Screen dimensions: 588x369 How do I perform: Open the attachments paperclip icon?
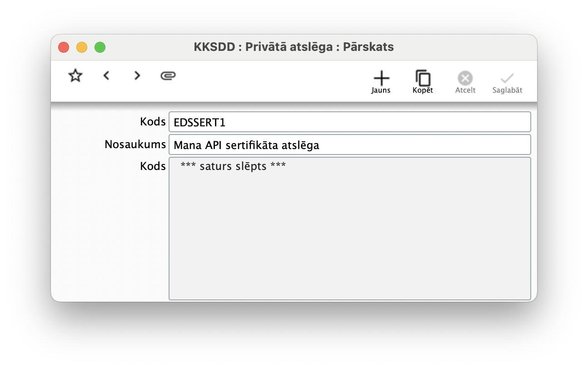coord(168,75)
